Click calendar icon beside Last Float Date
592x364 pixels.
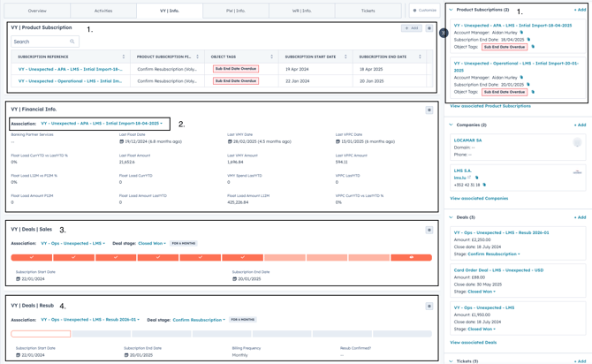click(x=122, y=141)
